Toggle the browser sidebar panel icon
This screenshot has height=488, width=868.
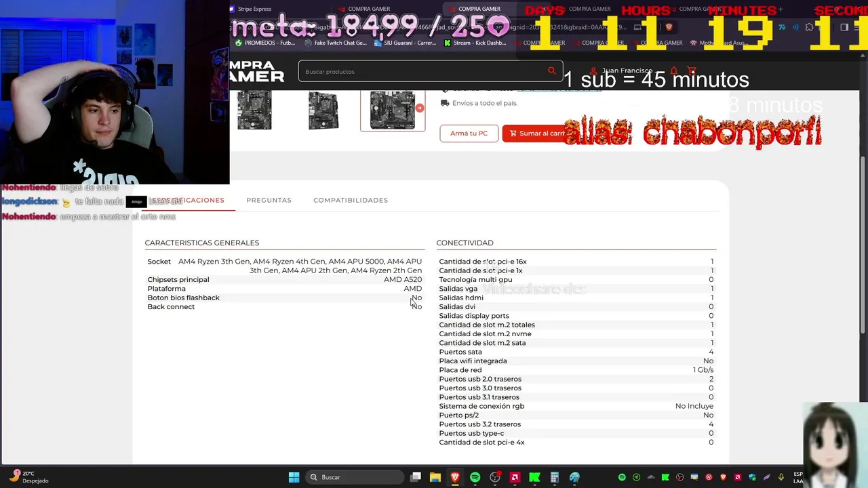[x=844, y=27]
